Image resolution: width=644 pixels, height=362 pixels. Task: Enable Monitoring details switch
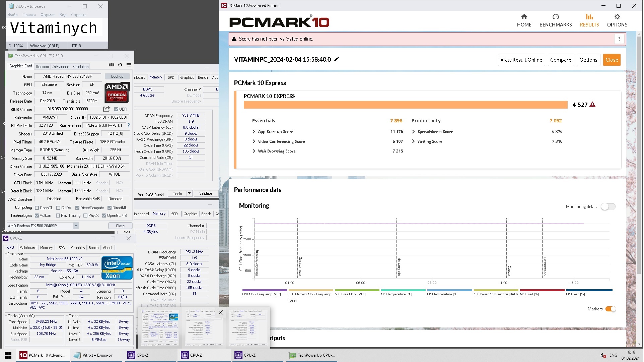(x=609, y=207)
